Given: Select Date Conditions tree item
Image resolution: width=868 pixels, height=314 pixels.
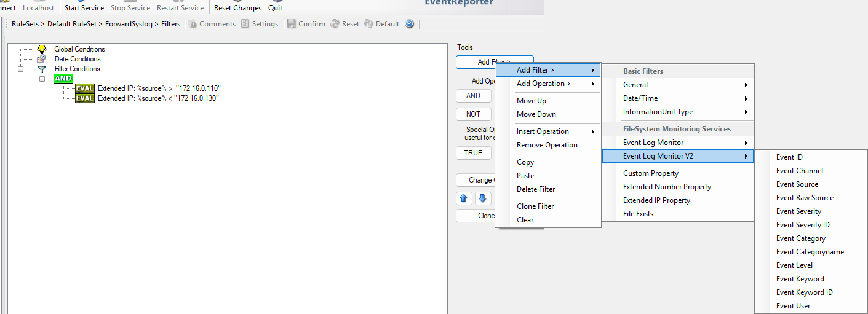Looking at the screenshot, I should click(78, 59).
